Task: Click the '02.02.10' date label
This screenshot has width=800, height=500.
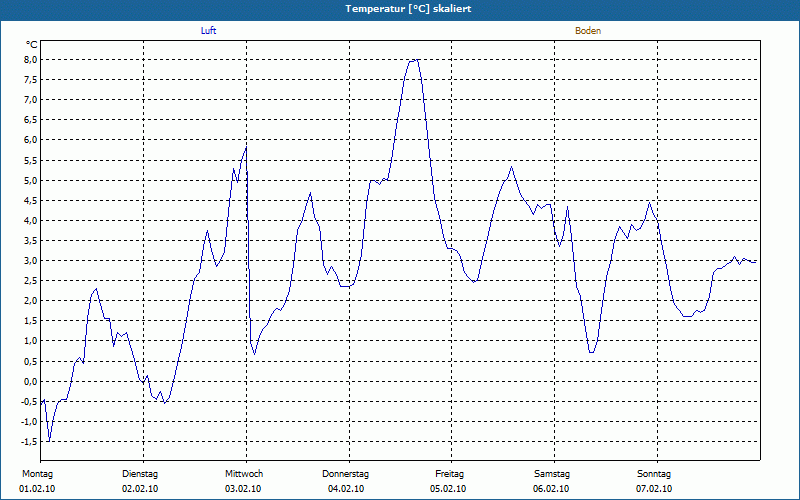Action: (140, 489)
